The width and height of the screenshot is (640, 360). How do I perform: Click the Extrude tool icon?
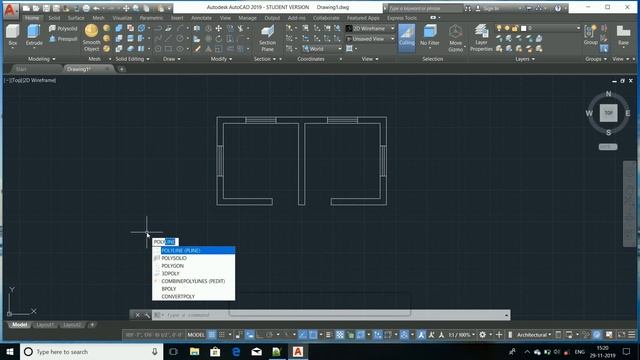pyautogui.click(x=33, y=32)
